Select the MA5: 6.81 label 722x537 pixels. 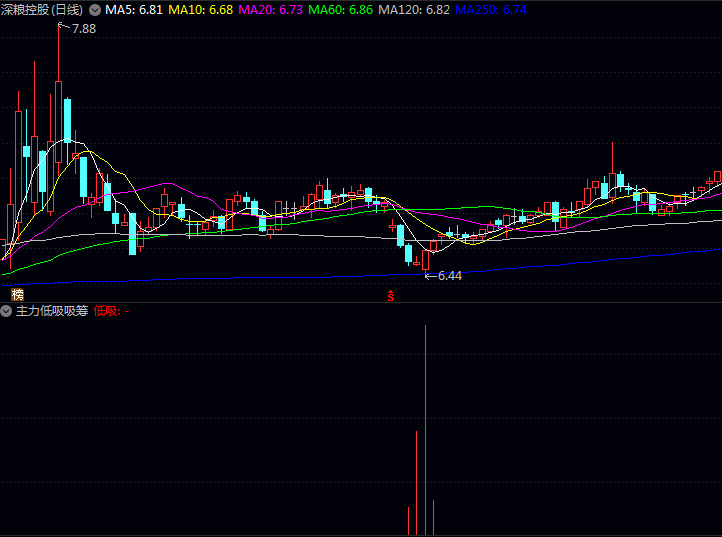tap(134, 9)
